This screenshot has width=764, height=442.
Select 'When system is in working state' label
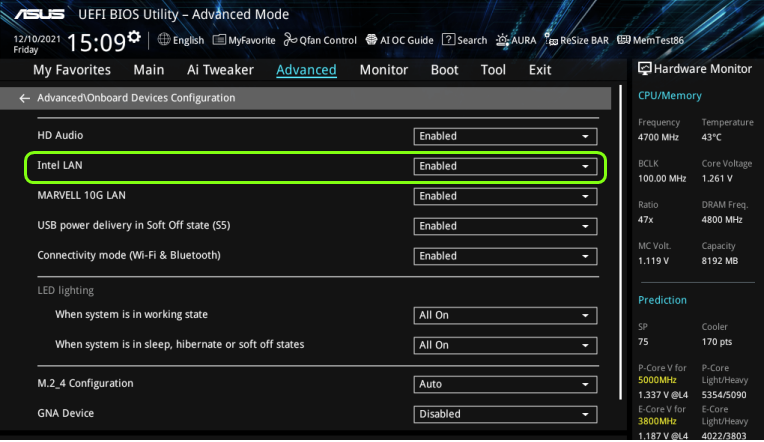131,314
